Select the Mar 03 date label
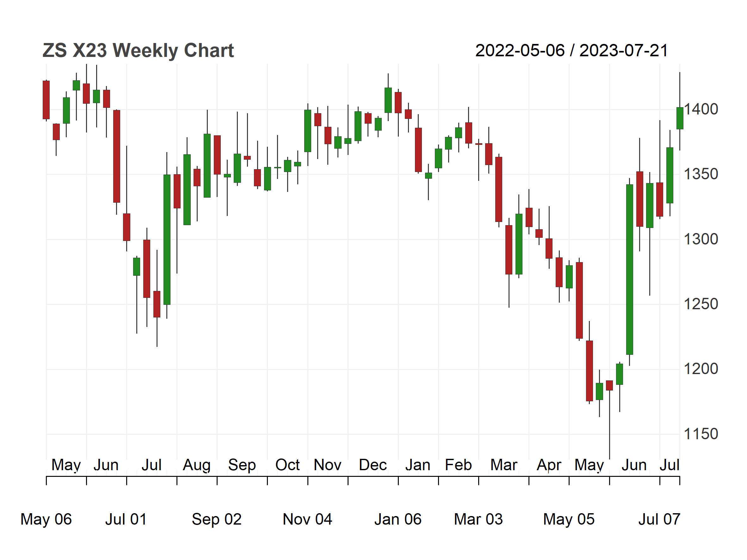 tap(478, 520)
